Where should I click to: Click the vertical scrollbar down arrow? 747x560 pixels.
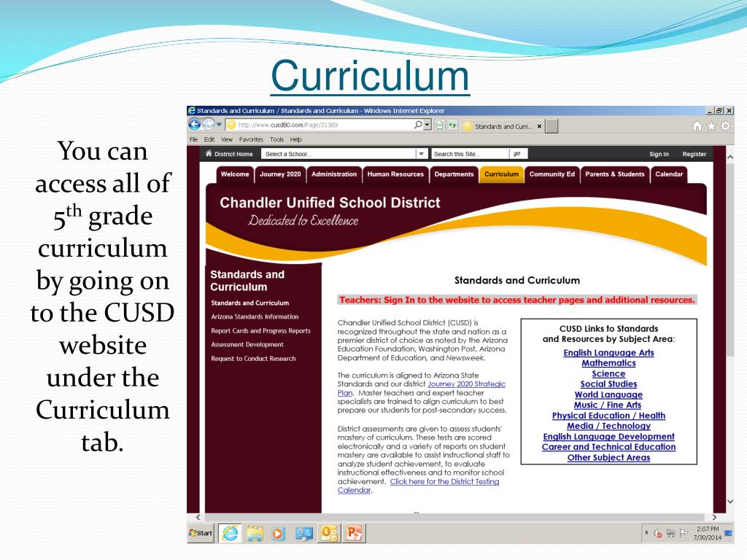(x=730, y=502)
